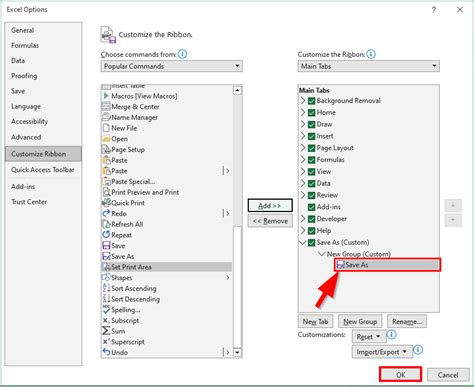Select the Superscript command icon
This screenshot has width=474, height=387.
pos(106,342)
